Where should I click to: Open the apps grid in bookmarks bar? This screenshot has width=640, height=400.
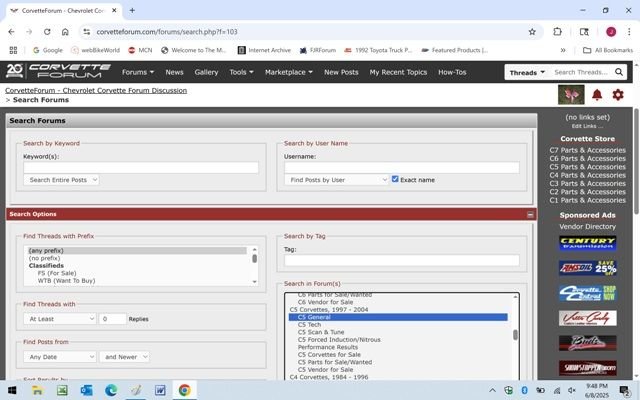pos(13,50)
